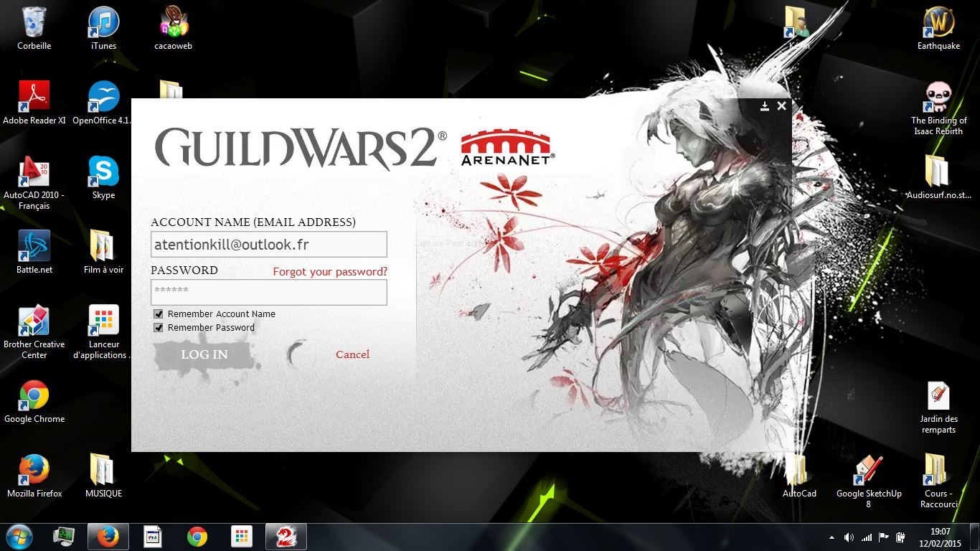Screen dimensions: 980x551
Task: Launch Earthquake World of Warcraft shortcut
Action: coord(938,29)
